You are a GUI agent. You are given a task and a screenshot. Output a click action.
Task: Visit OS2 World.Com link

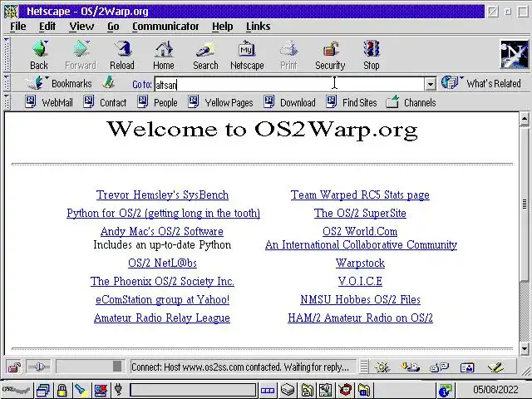tap(360, 231)
